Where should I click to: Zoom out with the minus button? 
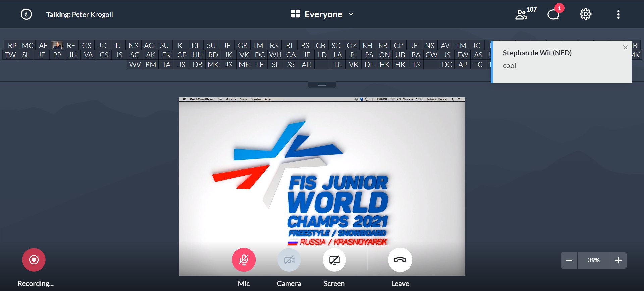click(569, 260)
